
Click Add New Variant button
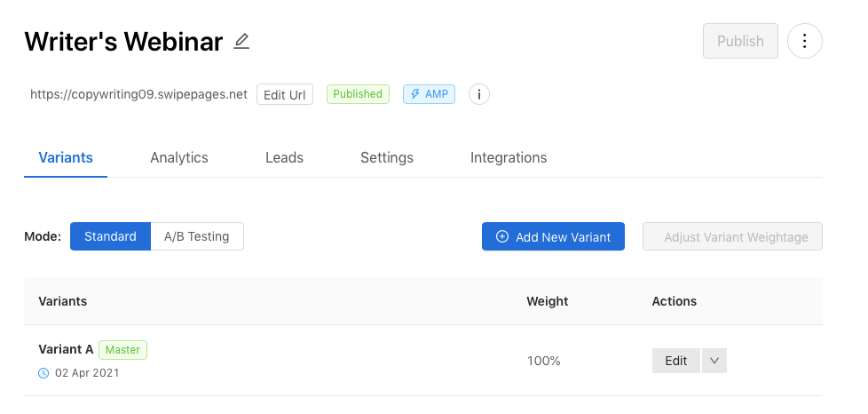pyautogui.click(x=553, y=236)
